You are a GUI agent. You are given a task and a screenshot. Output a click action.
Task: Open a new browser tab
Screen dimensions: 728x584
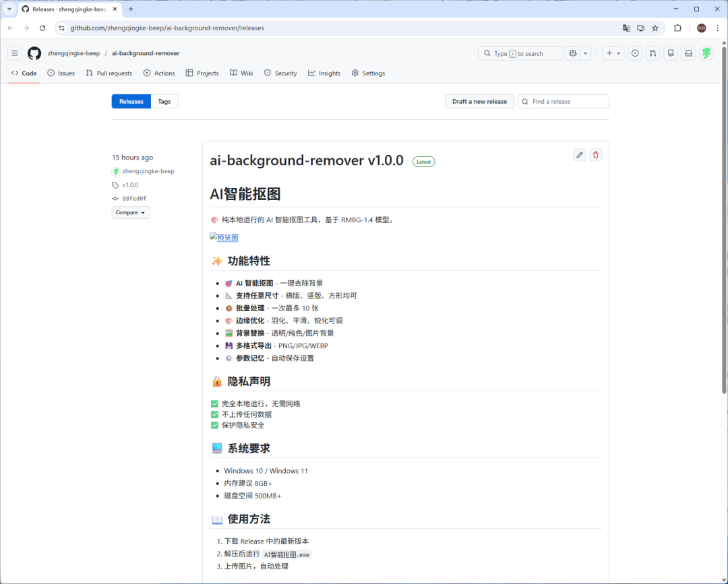tap(131, 9)
